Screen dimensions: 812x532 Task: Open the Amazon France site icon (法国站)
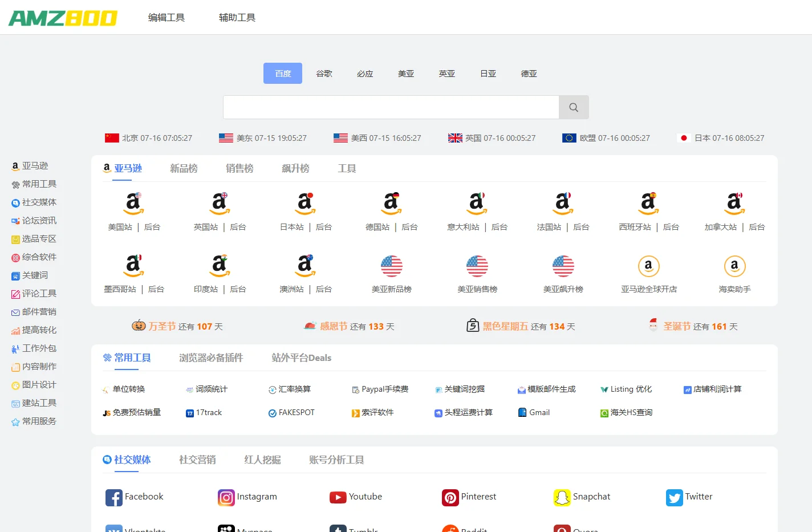563,204
